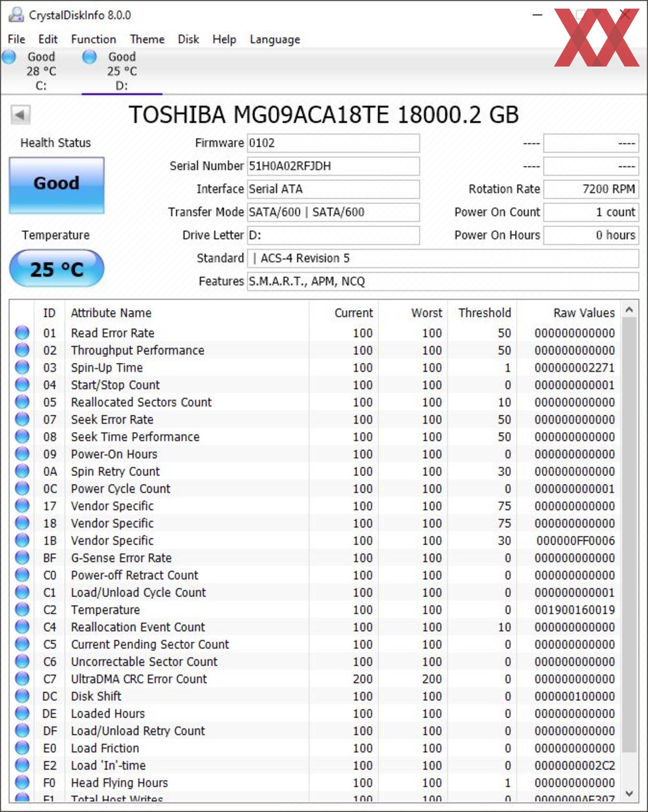Click status icon for UltraDMA CRC Error Count
The image size is (648, 812).
[x=22, y=679]
